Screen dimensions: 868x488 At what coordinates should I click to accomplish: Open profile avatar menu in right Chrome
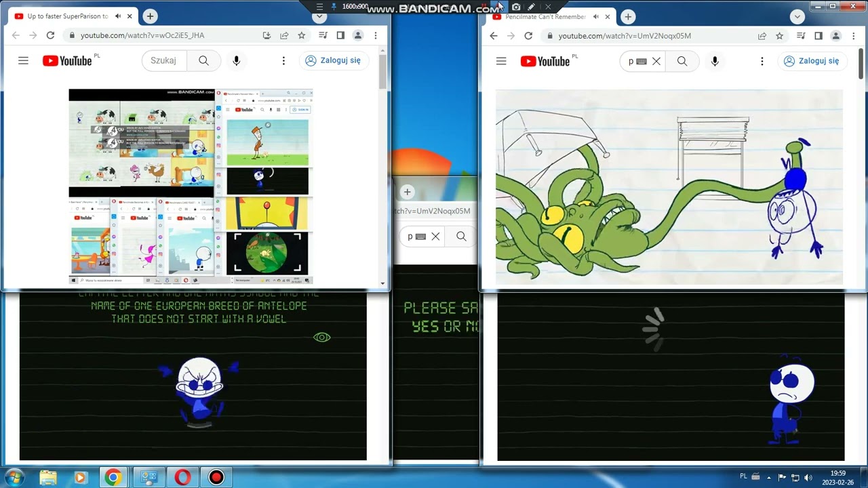coord(836,35)
